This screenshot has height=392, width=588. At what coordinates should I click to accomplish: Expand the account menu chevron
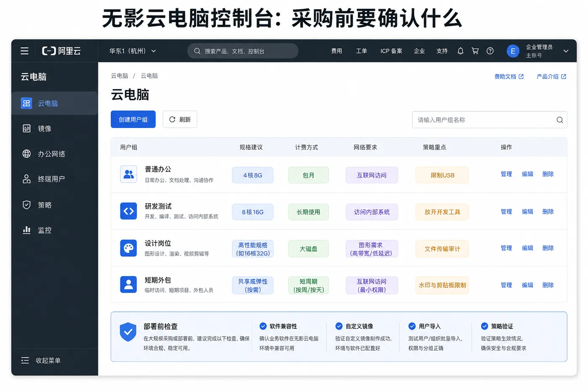[x=566, y=51]
